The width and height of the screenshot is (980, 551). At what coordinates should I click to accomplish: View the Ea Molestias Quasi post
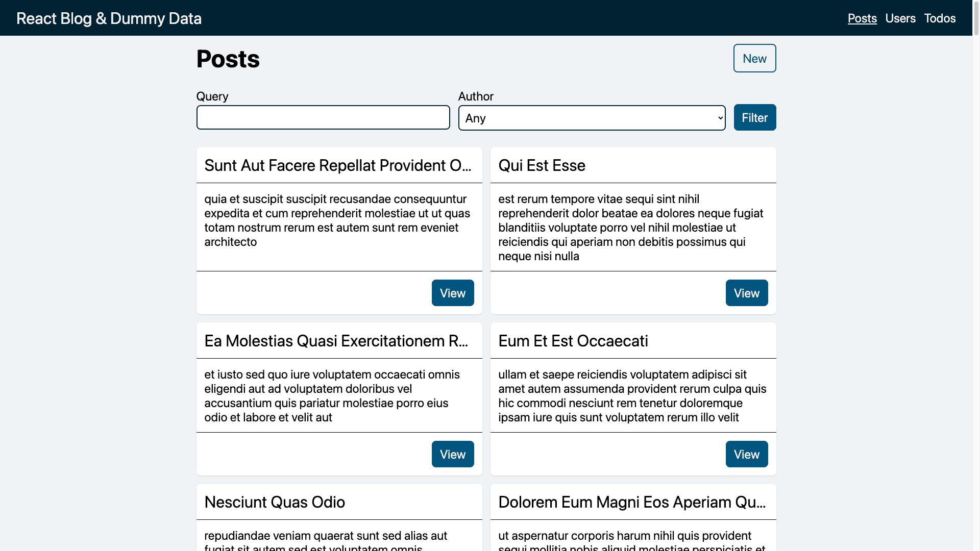[x=453, y=454]
